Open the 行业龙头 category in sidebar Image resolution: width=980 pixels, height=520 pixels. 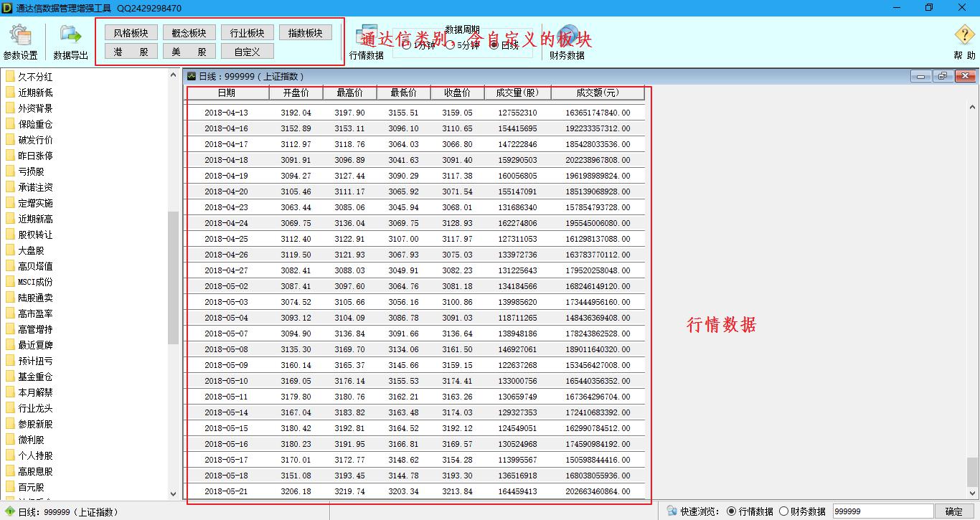point(35,408)
